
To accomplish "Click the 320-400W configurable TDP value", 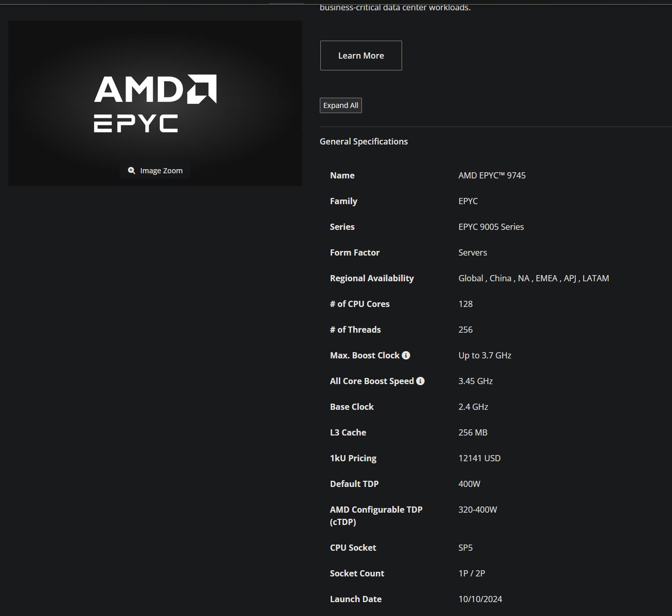I will click(x=478, y=510).
